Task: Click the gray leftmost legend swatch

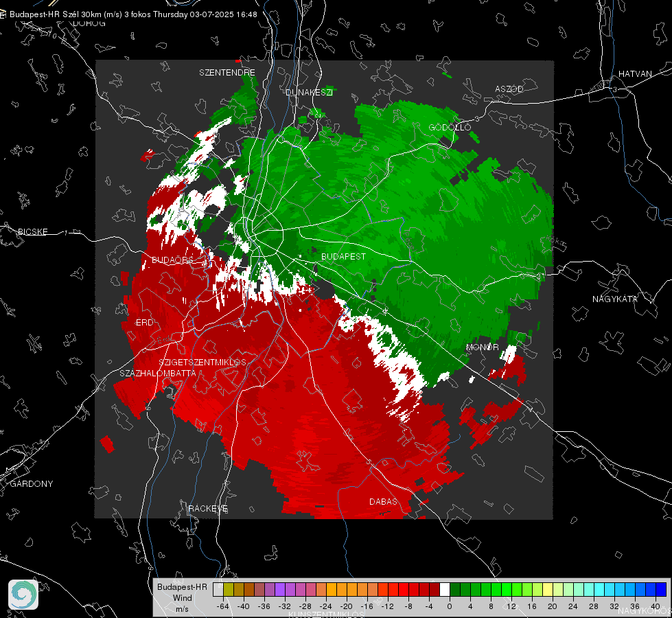Action: point(218,590)
